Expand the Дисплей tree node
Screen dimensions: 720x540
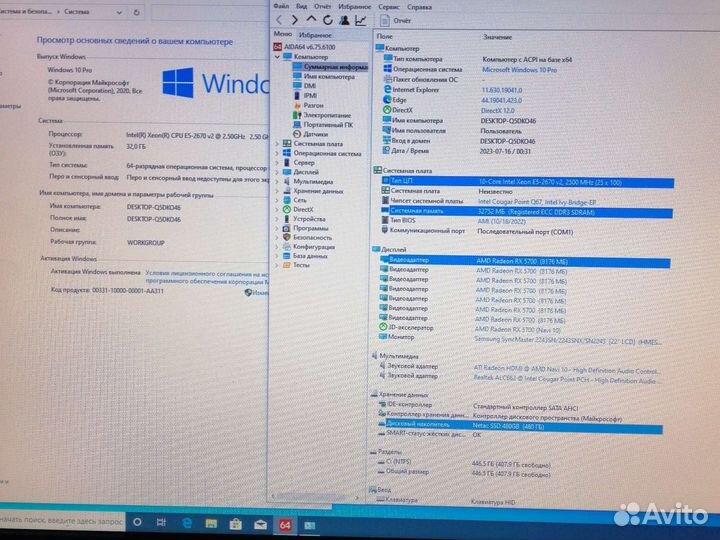coord(277,172)
